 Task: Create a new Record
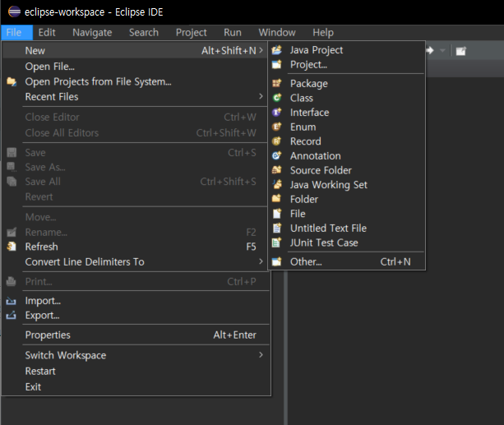(x=346, y=141)
